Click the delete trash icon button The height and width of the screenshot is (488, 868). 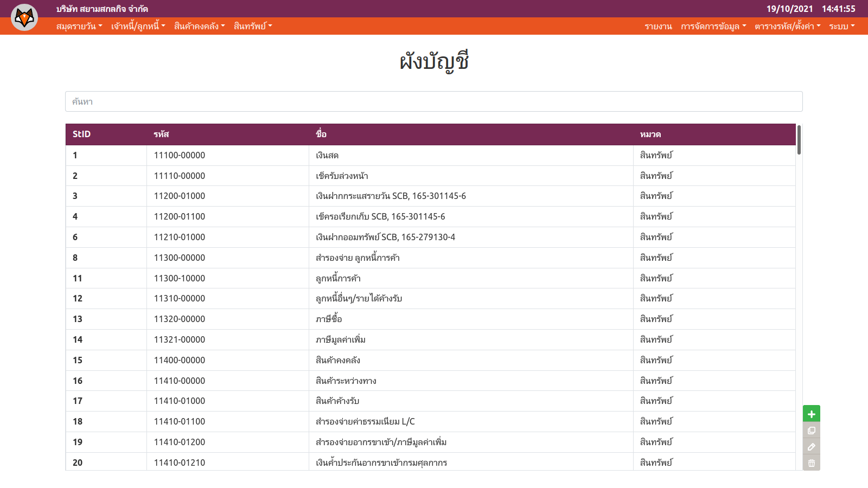[812, 463]
